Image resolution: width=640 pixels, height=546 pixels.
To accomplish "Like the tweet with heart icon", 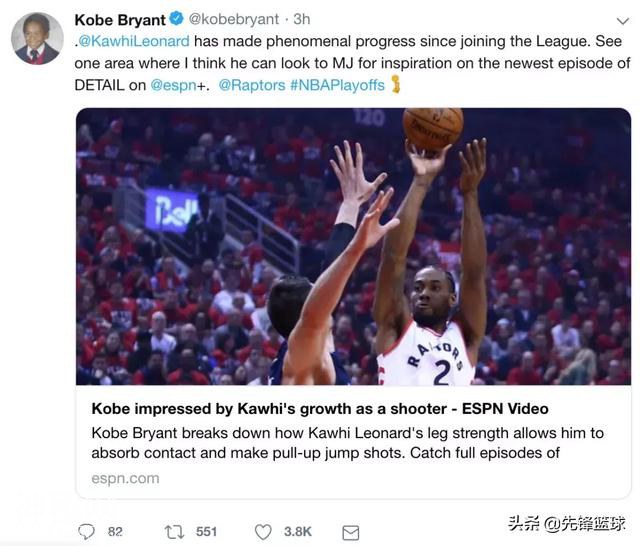I will [263, 532].
